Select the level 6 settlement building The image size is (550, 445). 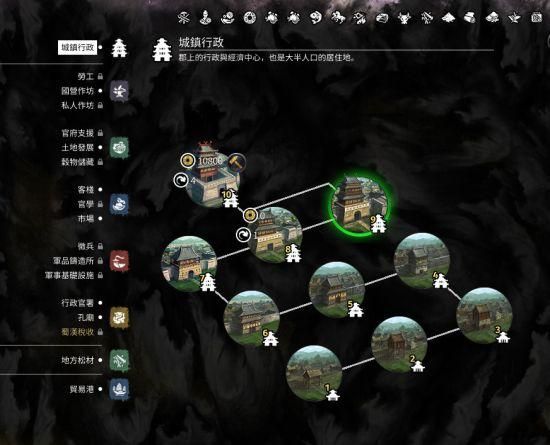[251, 318]
